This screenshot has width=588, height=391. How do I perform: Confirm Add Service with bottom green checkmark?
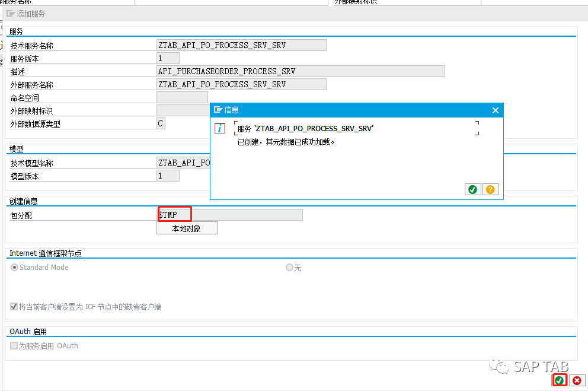tap(559, 380)
